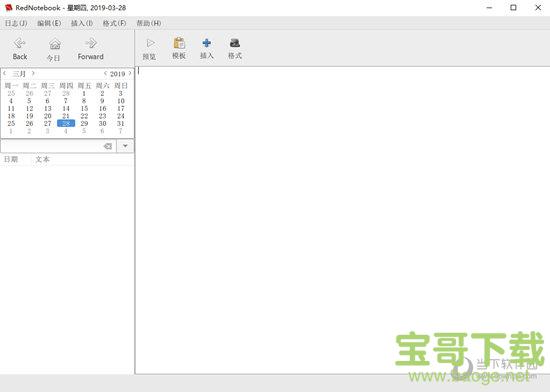Image resolution: width=550 pixels, height=392 pixels.
Task: Select day 29 in the calendar
Action: click(x=84, y=123)
